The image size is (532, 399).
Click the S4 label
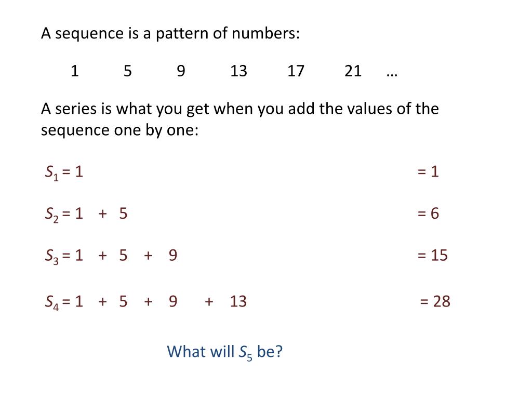pyautogui.click(x=51, y=302)
